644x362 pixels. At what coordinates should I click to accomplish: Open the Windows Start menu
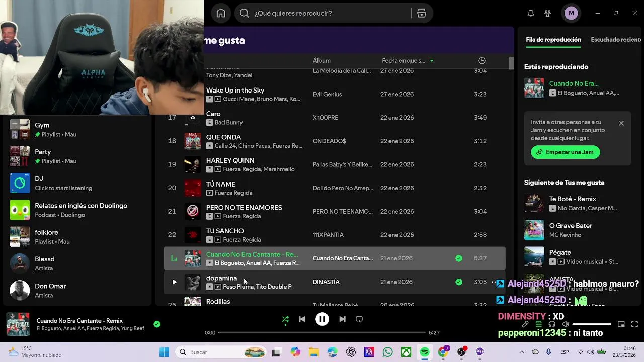click(165, 352)
